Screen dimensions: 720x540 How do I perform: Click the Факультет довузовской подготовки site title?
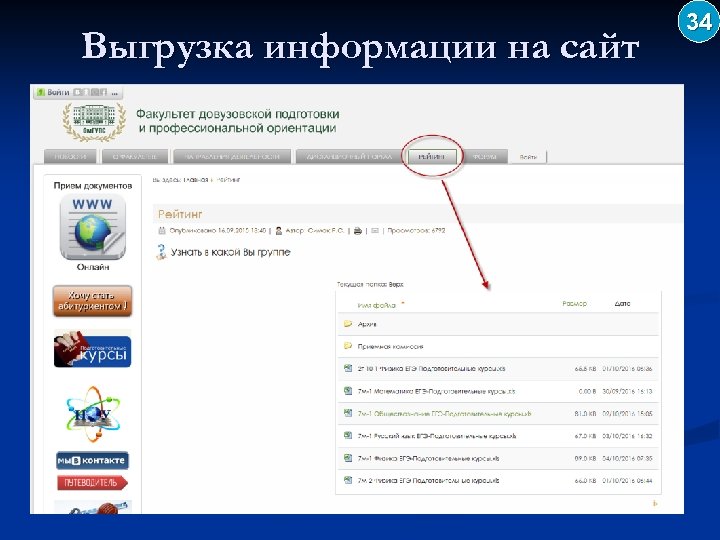pos(237,121)
